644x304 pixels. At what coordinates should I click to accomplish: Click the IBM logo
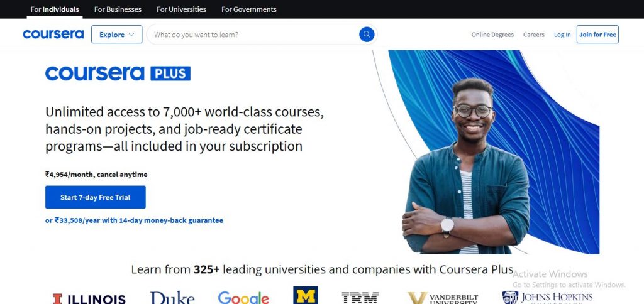(x=360, y=298)
